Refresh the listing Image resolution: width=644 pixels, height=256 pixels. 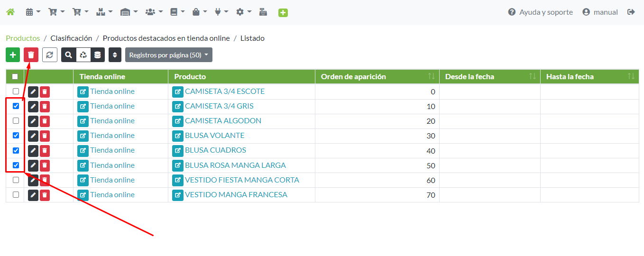tap(50, 55)
